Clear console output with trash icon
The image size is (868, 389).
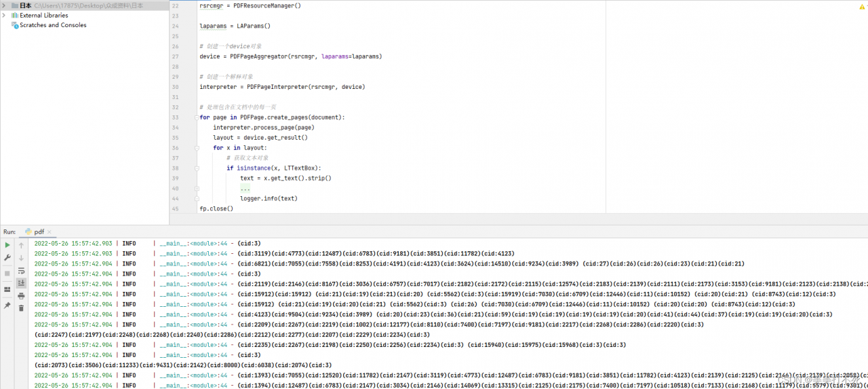(21, 308)
